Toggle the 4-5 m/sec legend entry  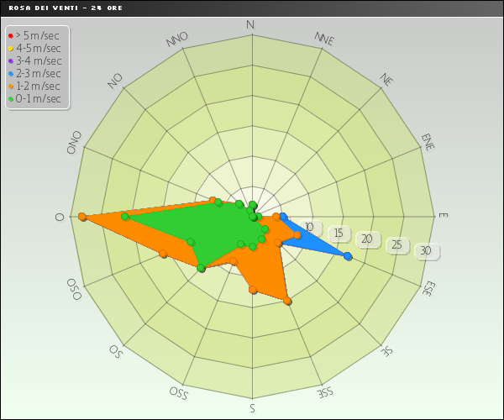pos(38,48)
